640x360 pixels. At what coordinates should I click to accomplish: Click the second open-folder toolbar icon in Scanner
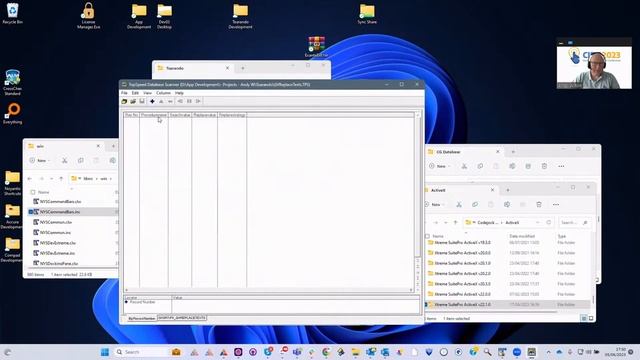[133, 101]
